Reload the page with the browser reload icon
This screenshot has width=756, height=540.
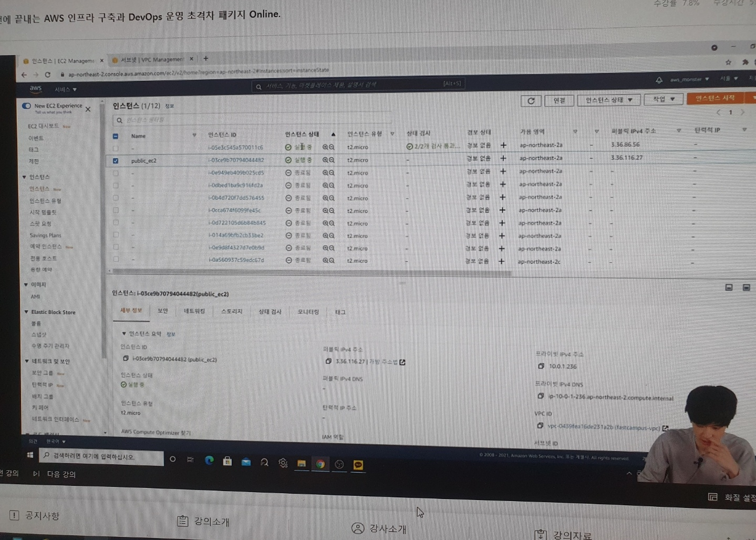pos(48,75)
